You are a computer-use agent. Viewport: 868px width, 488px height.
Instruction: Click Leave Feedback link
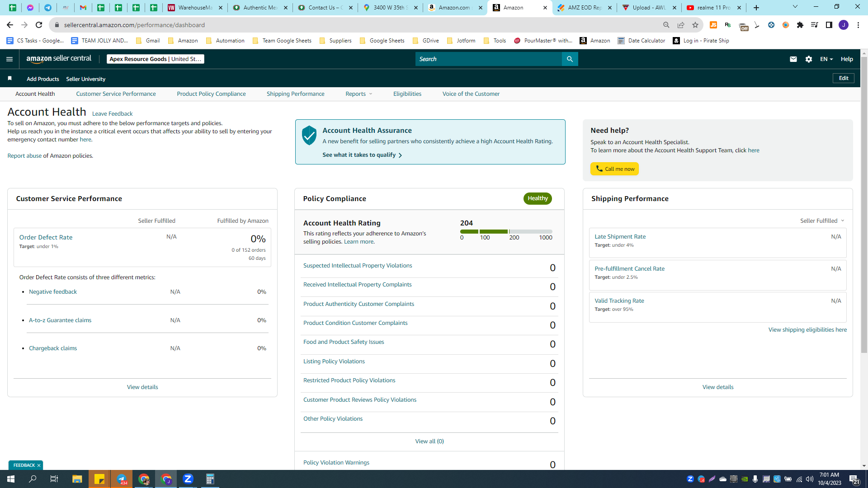112,114
